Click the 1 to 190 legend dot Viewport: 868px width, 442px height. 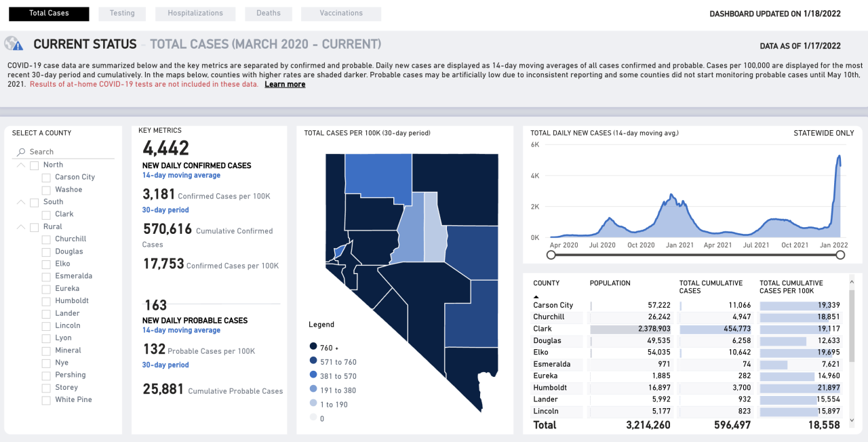pos(313,404)
